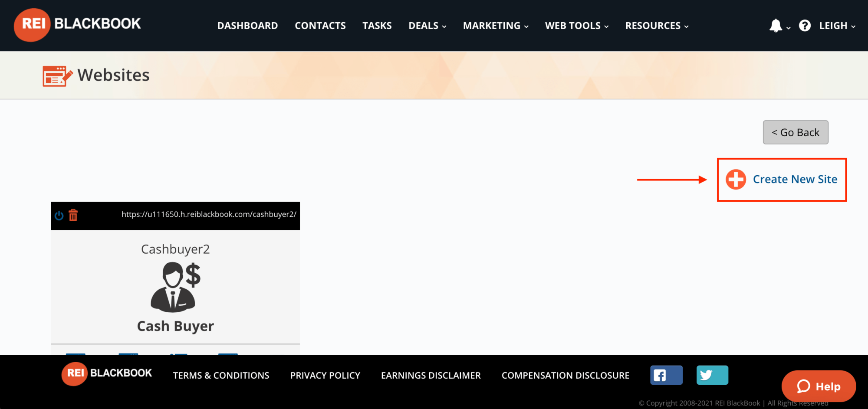Open the Help chat widget

pos(819,386)
